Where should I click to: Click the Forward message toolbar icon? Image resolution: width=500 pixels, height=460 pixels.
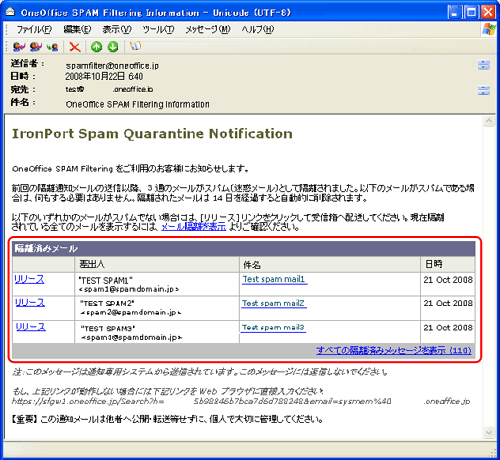point(52,47)
